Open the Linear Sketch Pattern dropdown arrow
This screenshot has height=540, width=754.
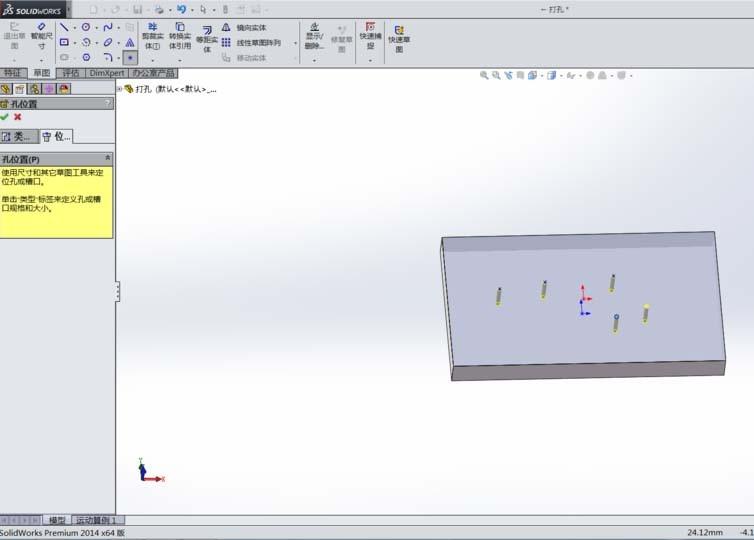[295, 43]
